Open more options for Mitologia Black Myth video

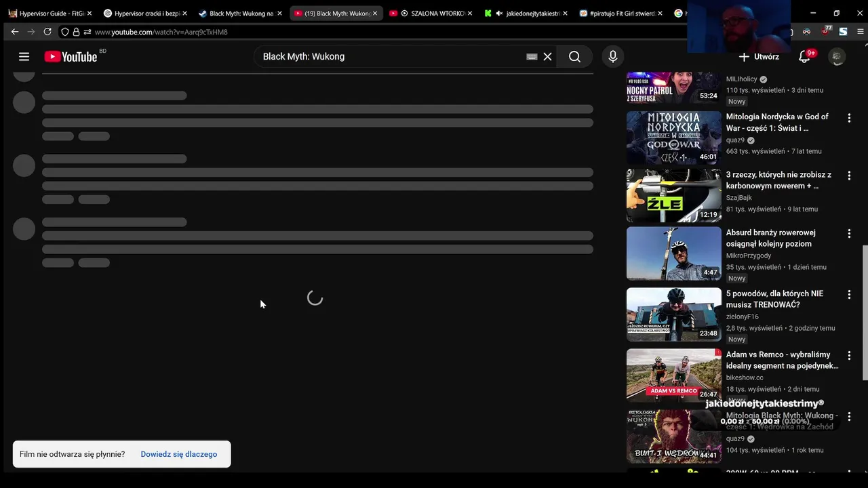(849, 417)
